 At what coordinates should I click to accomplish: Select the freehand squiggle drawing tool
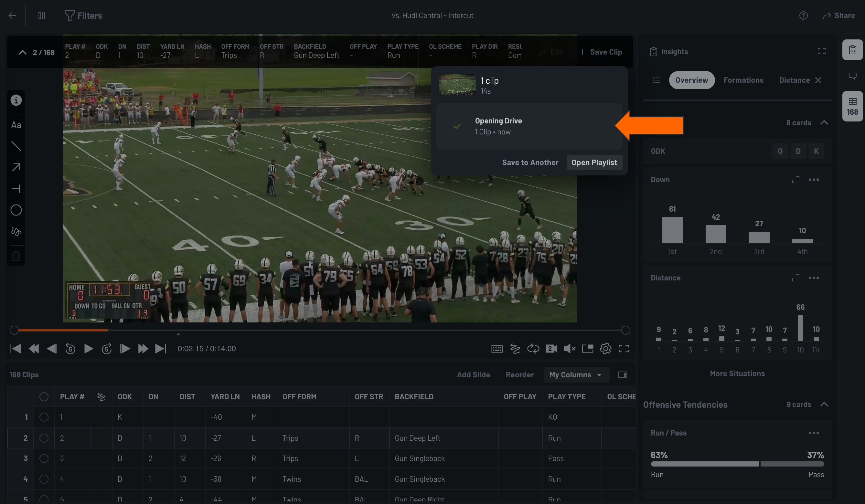coord(16,232)
